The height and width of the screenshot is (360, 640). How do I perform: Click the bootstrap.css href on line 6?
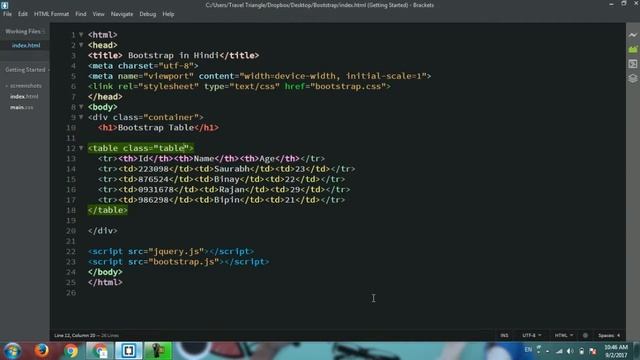[x=348, y=87]
